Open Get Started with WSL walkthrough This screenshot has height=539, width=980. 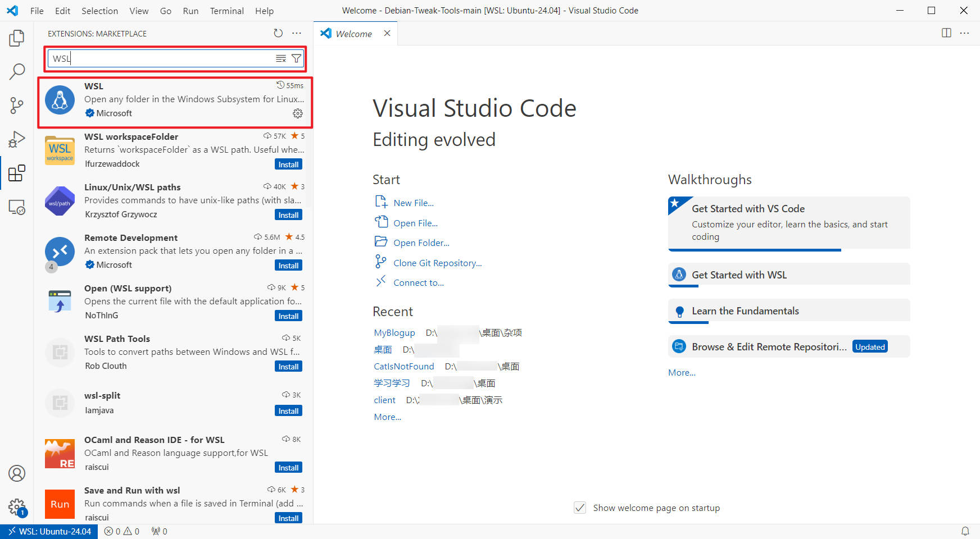(x=789, y=275)
